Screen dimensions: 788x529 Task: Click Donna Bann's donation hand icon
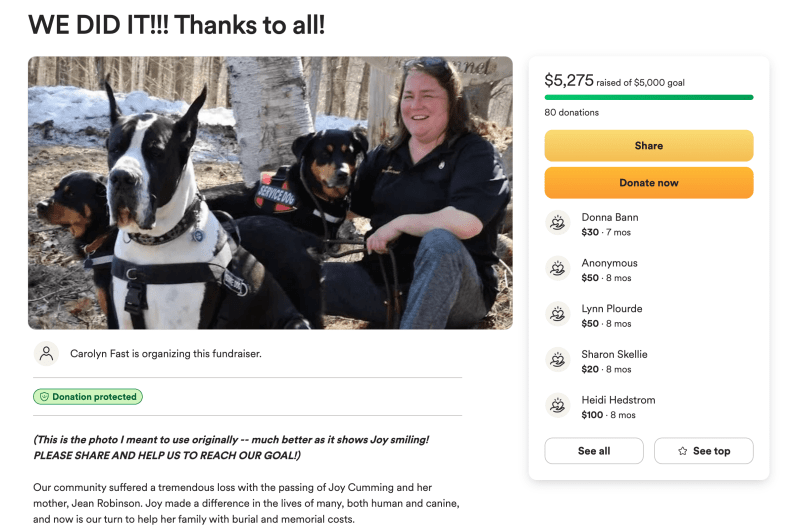pyautogui.click(x=557, y=223)
